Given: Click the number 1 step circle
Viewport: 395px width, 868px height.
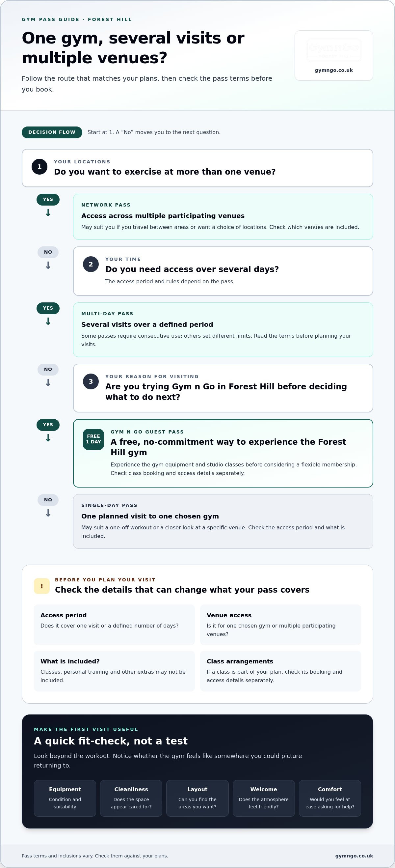Looking at the screenshot, I should (x=39, y=166).
